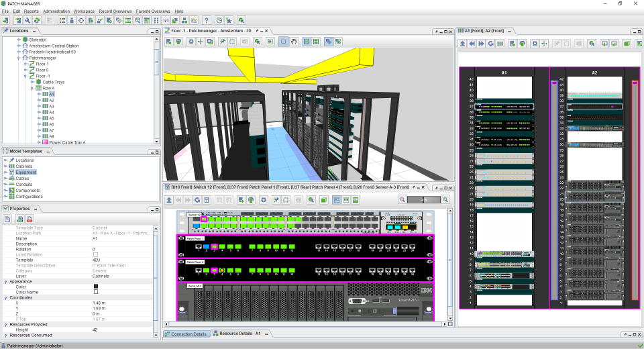
Task: Collapse the Row A tree node
Action: click(x=31, y=88)
